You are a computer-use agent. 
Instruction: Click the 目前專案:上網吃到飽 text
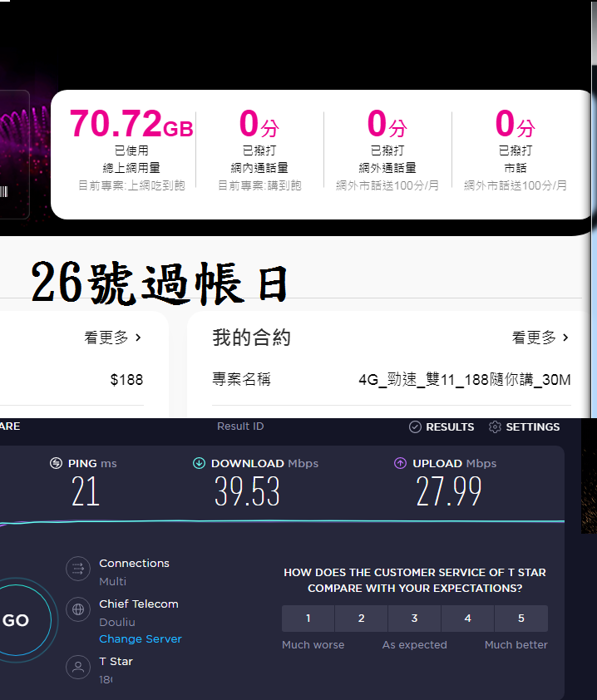point(131,185)
